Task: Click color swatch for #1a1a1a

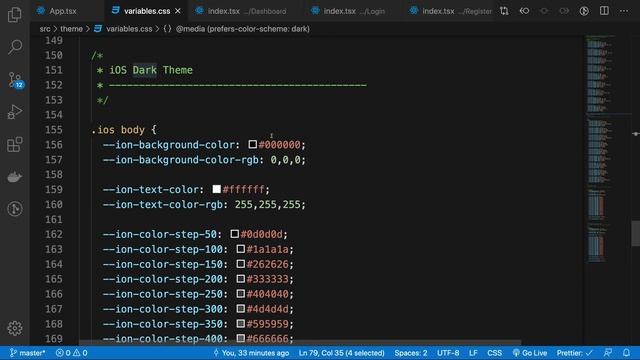Action: point(241,249)
